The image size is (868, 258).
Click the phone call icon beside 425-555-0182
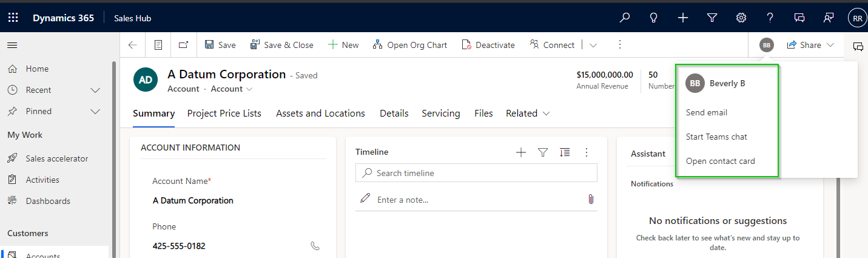click(315, 246)
